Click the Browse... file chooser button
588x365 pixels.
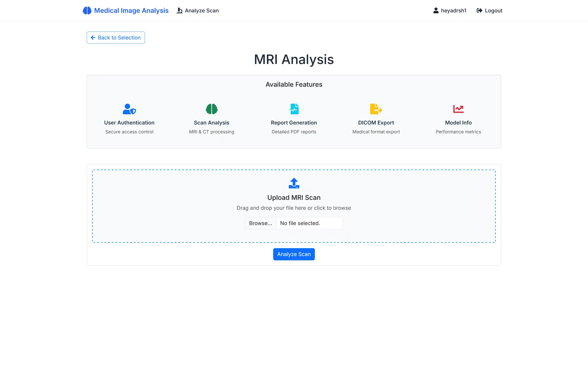tap(260, 223)
